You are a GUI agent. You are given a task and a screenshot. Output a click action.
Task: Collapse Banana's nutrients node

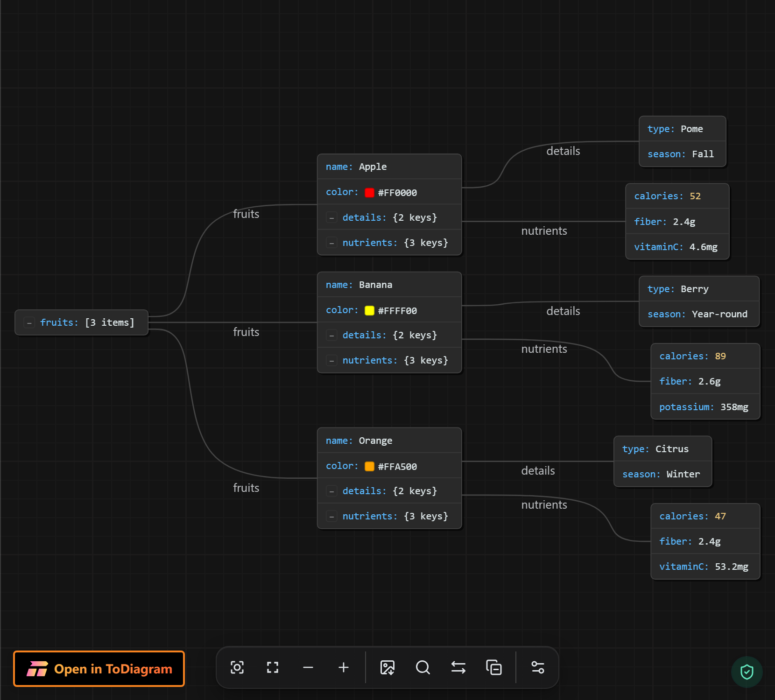(331, 361)
